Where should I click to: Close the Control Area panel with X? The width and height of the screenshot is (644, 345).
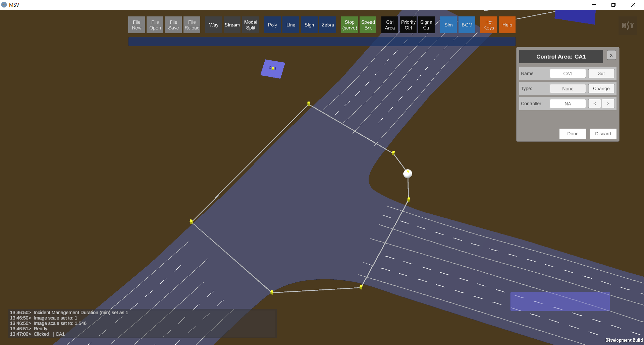611,55
